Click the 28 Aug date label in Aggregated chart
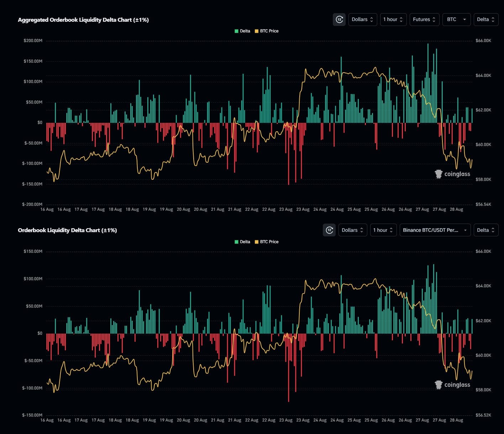Image resolution: width=504 pixels, height=434 pixels. (x=456, y=209)
